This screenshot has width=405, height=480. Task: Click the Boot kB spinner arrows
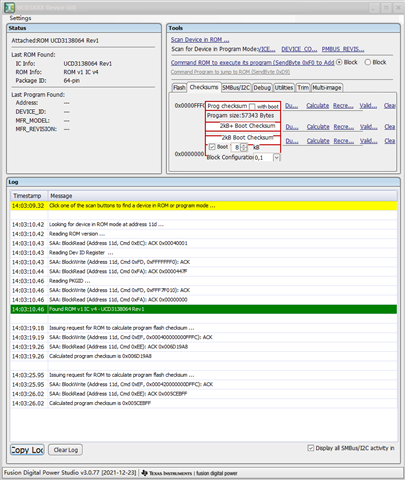tap(244, 147)
